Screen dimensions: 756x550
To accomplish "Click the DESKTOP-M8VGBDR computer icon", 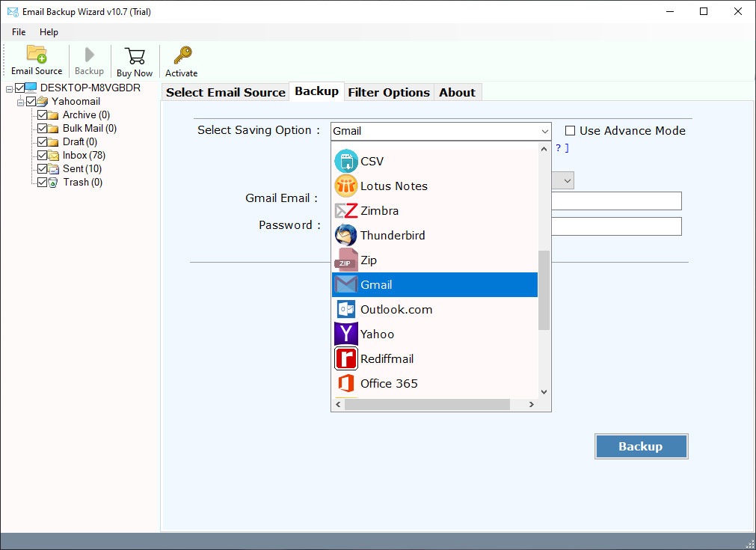I will click(x=31, y=88).
